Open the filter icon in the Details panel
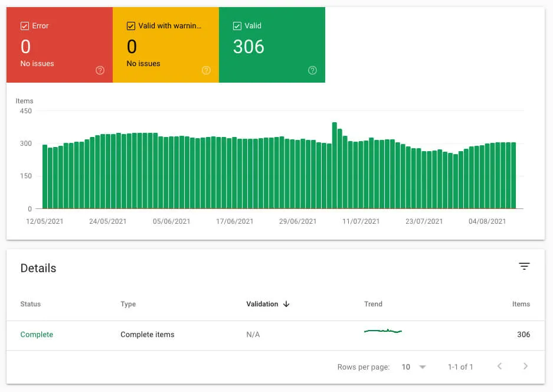Viewport: 553px width, 392px height. pyautogui.click(x=524, y=266)
